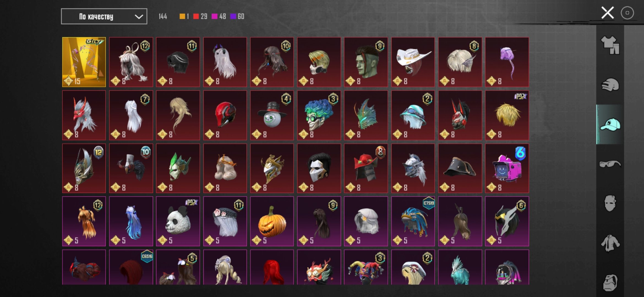Image resolution: width=644 pixels, height=297 pixels.
Task: Open the sunglasses category icon
Action: pos(610,164)
